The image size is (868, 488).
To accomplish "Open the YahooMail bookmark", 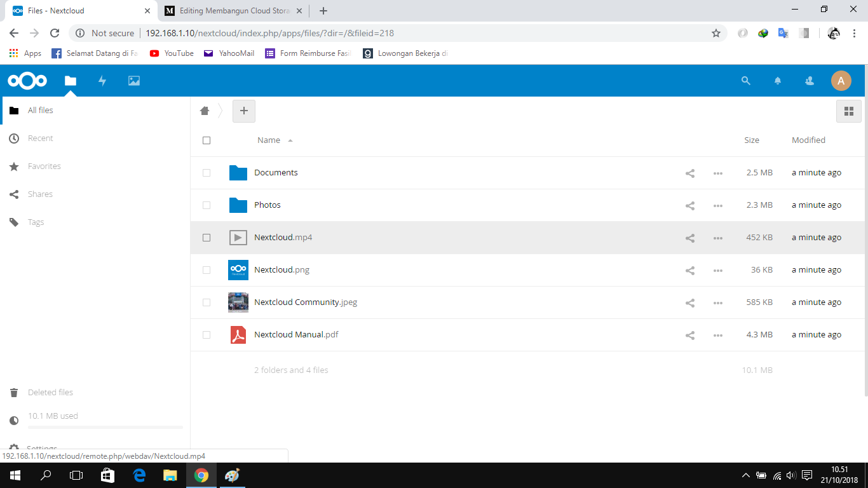I will (229, 53).
